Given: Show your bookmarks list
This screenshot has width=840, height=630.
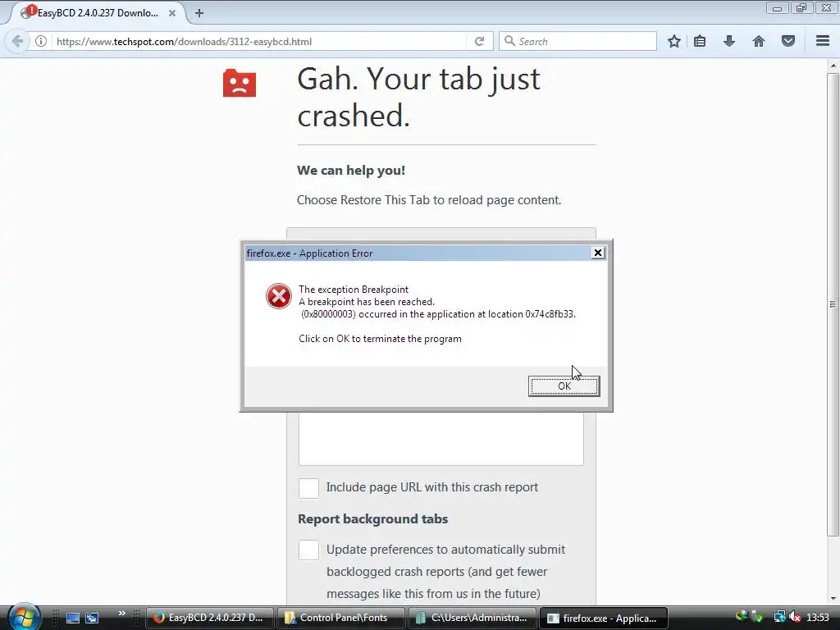Looking at the screenshot, I should [700, 41].
